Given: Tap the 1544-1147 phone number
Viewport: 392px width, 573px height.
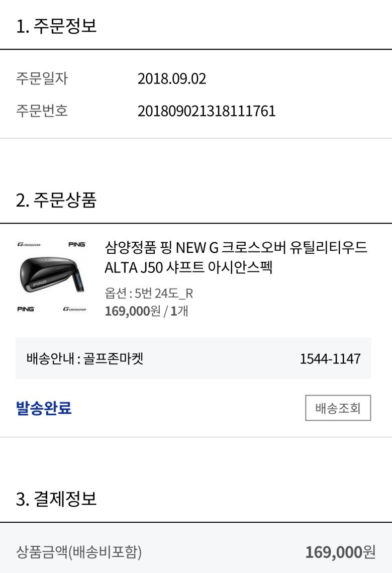Looking at the screenshot, I should (x=330, y=358).
